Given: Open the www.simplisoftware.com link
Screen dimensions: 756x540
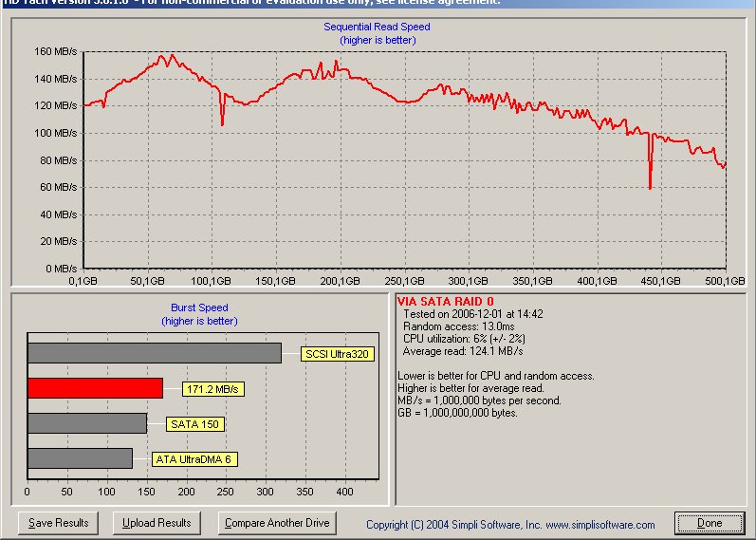Looking at the screenshot, I should point(600,525).
